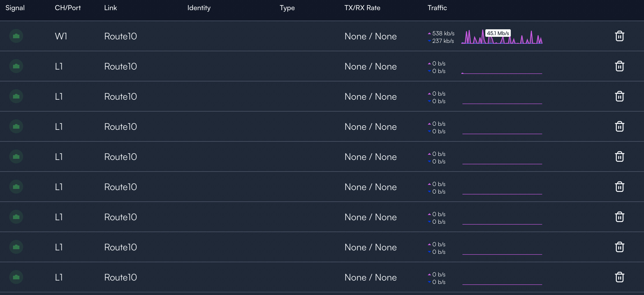644x295 pixels.
Task: Click the Route10 link in W1 row
Action: (120, 36)
